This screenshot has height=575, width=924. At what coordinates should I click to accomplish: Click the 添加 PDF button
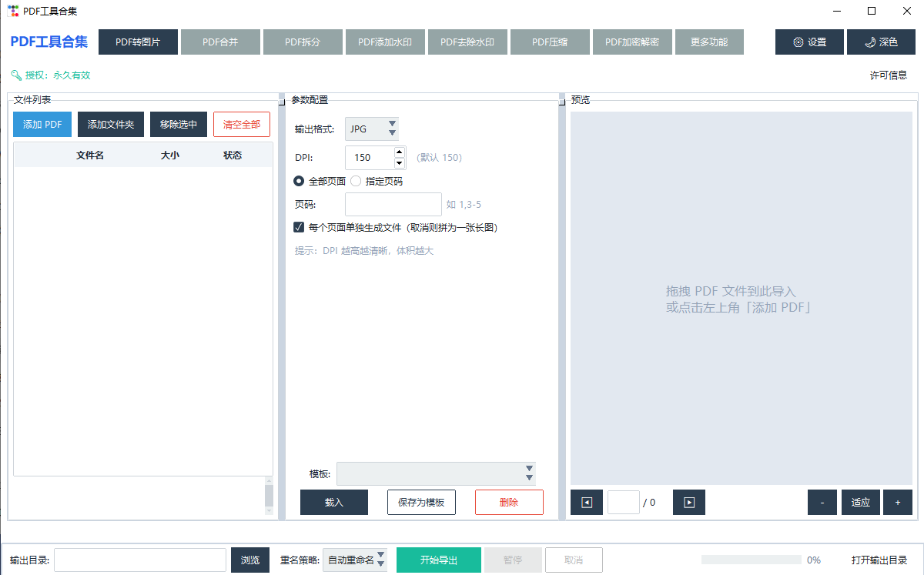42,124
